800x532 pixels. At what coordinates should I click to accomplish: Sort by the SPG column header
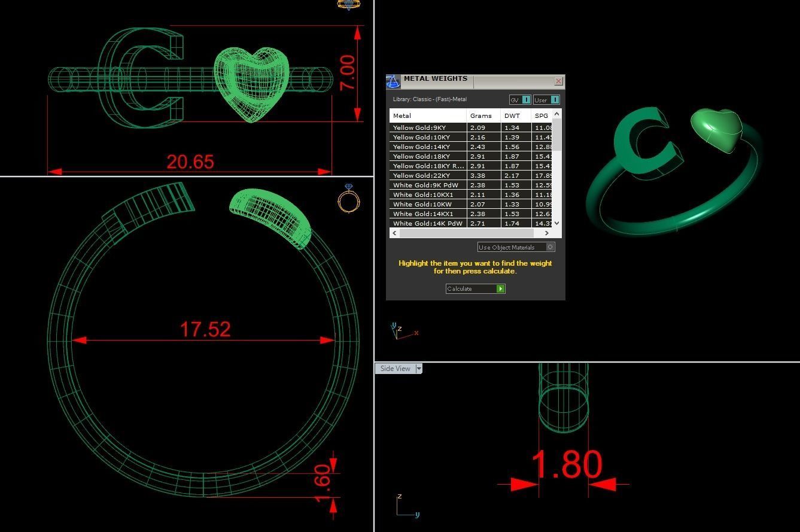pos(542,115)
